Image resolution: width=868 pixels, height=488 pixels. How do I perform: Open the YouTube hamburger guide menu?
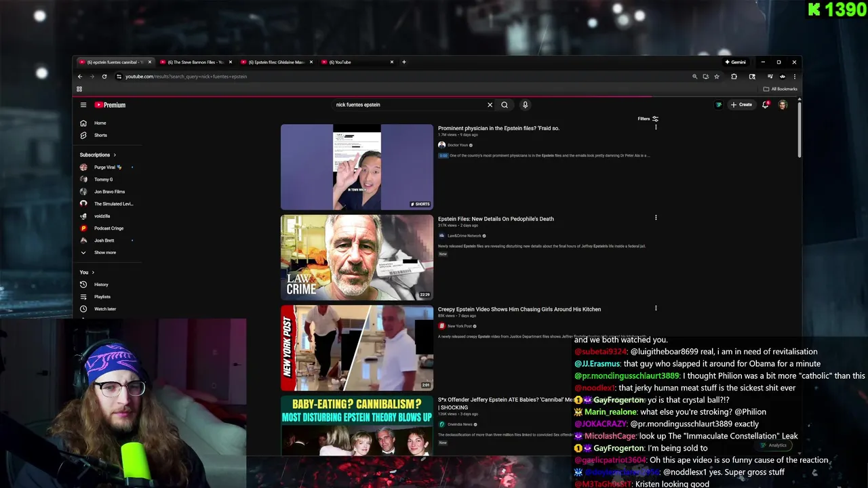click(83, 105)
